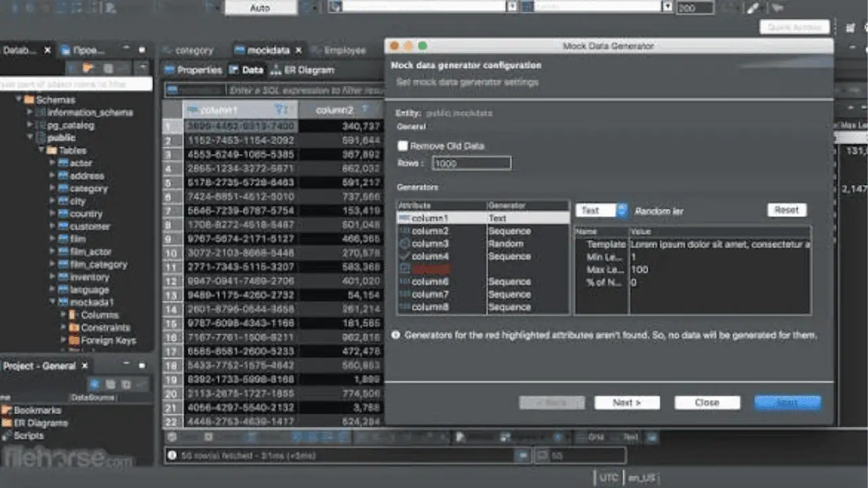Click the Auto commit mode button
Screen dimensions: 868x488
(x=260, y=7)
